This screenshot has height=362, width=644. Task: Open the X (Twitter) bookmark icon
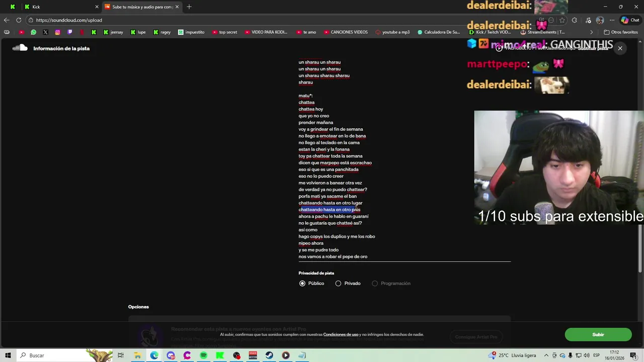[45, 32]
